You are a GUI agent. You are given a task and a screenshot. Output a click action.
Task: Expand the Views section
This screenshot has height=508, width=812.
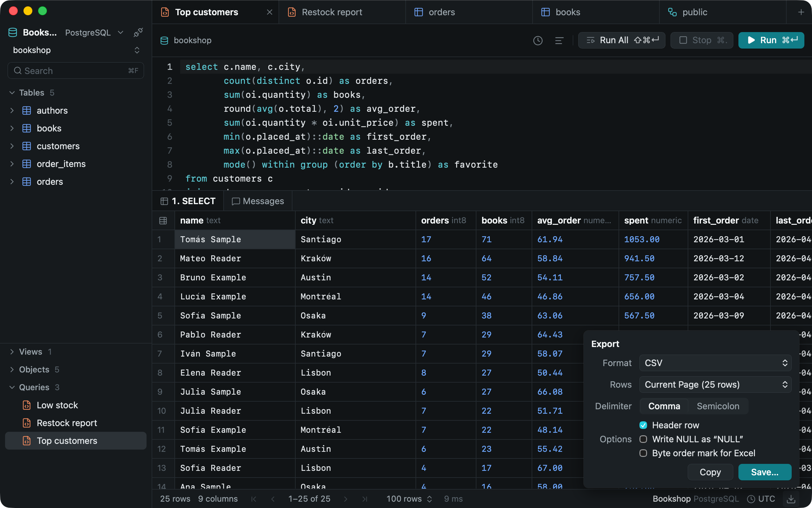[12, 352]
